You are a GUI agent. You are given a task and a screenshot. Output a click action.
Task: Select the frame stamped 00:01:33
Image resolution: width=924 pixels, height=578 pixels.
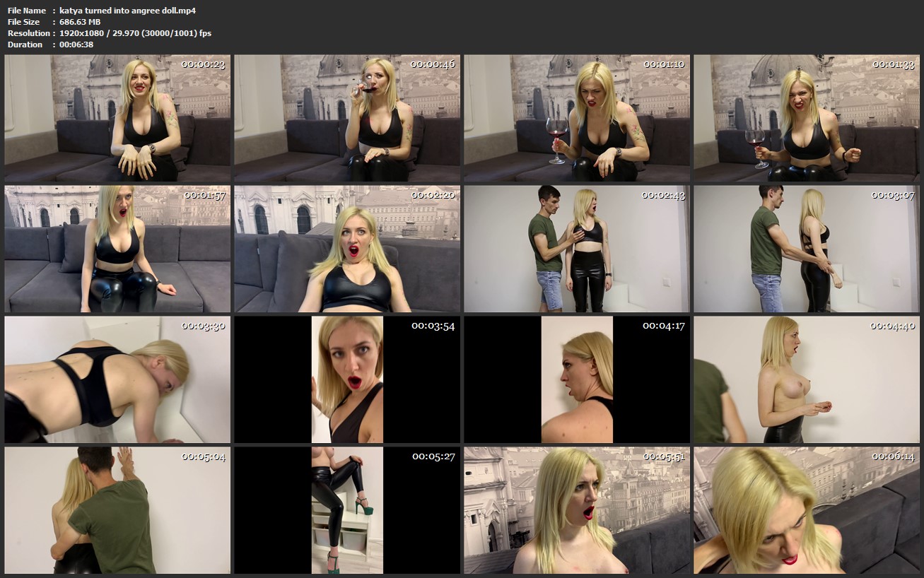(807, 119)
